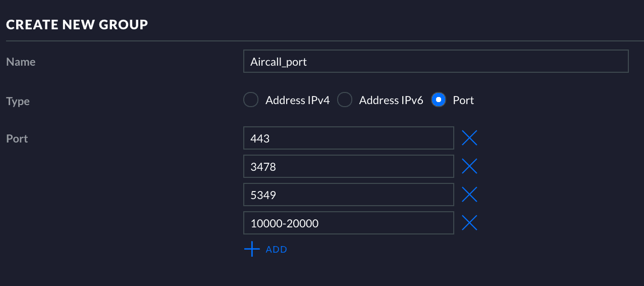This screenshot has width=644, height=286.
Task: Focus the Name field containing Aircall_port
Action: 435,62
